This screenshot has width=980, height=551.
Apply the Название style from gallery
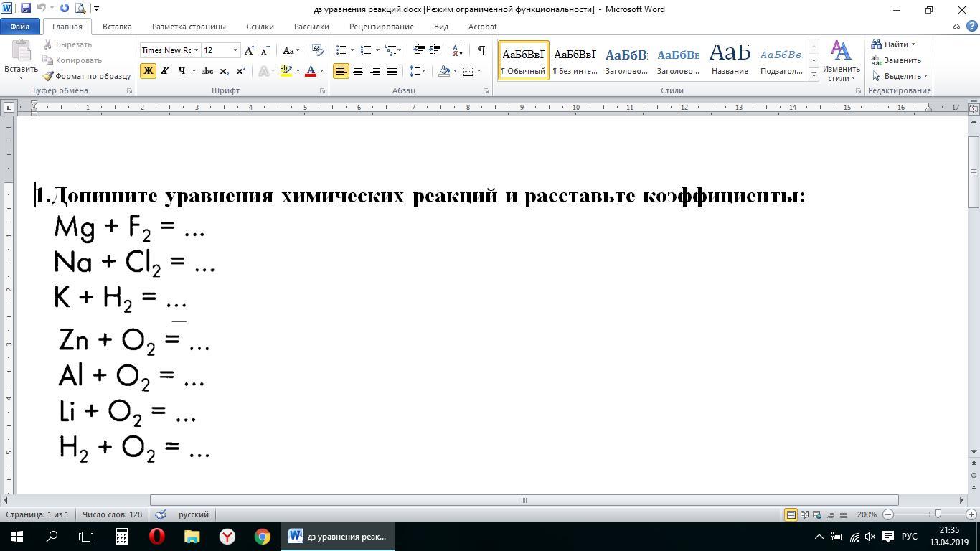point(730,60)
